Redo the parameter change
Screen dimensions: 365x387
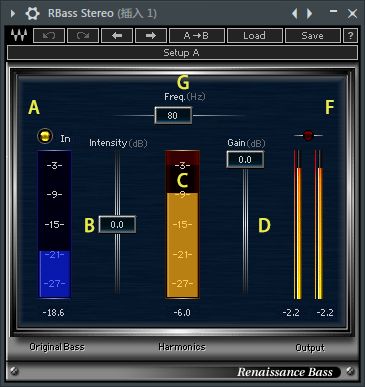[83, 35]
